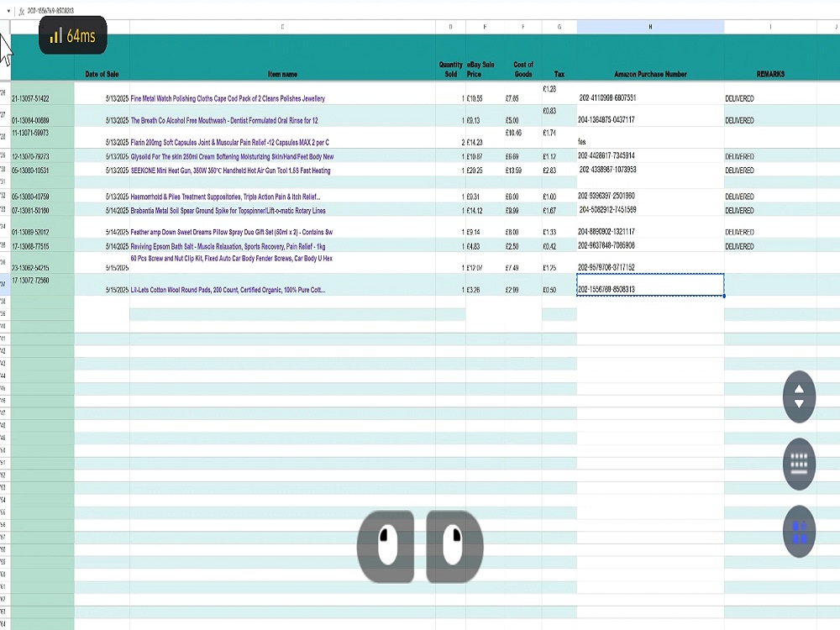Click the 'Quantity Sold' header cell
This screenshot has height=630, width=840.
pyautogui.click(x=450, y=58)
